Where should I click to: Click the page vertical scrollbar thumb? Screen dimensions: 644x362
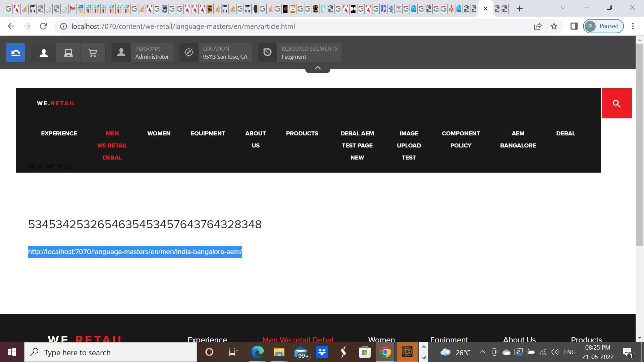(x=639, y=144)
